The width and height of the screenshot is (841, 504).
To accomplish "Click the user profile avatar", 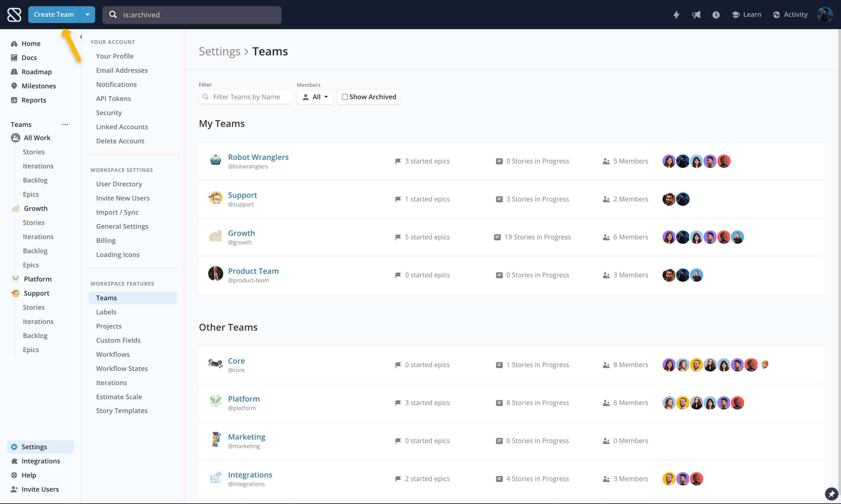I will pos(825,14).
